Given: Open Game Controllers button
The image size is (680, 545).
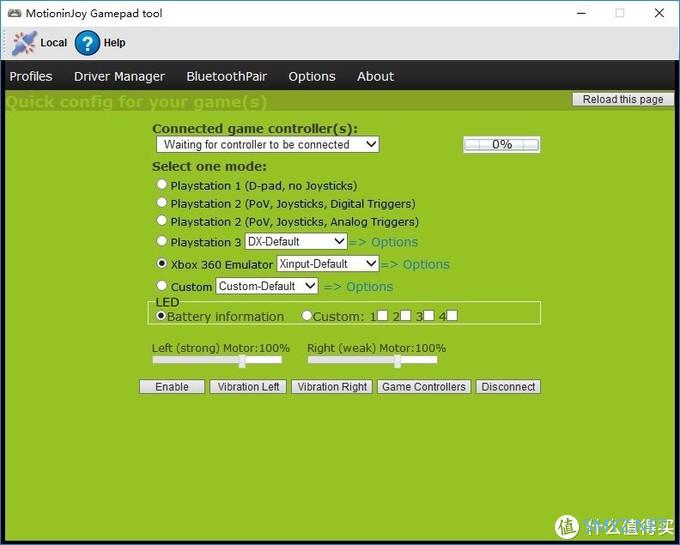Looking at the screenshot, I should pyautogui.click(x=424, y=387).
